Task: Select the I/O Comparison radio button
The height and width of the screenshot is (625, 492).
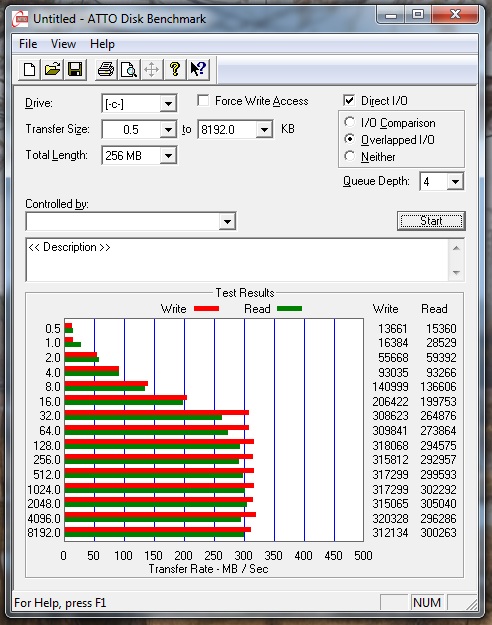Action: click(349, 122)
